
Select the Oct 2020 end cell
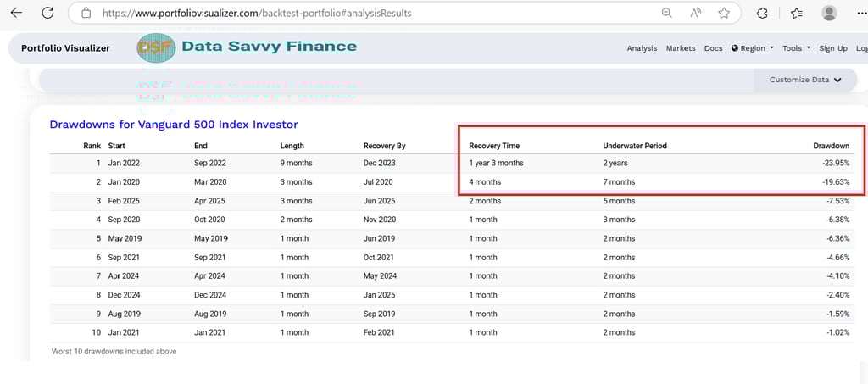pyautogui.click(x=210, y=220)
